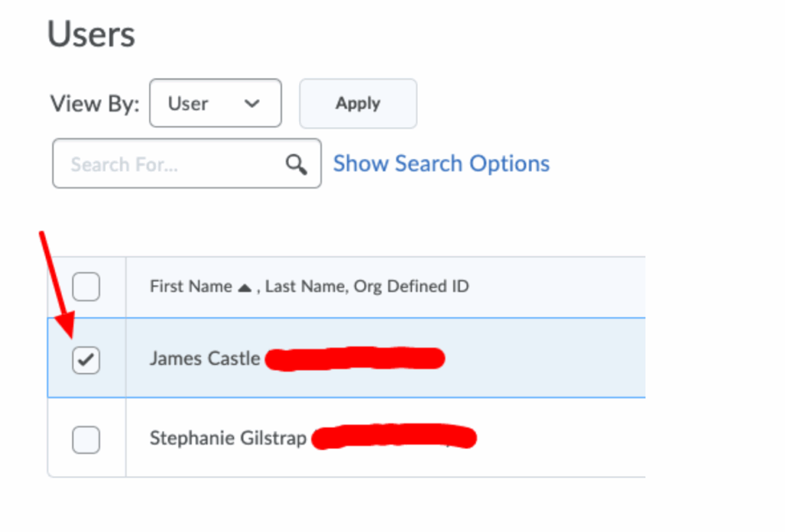This screenshot has width=785, height=532.
Task: Click the chevron in the User dropdown
Action: tap(251, 103)
